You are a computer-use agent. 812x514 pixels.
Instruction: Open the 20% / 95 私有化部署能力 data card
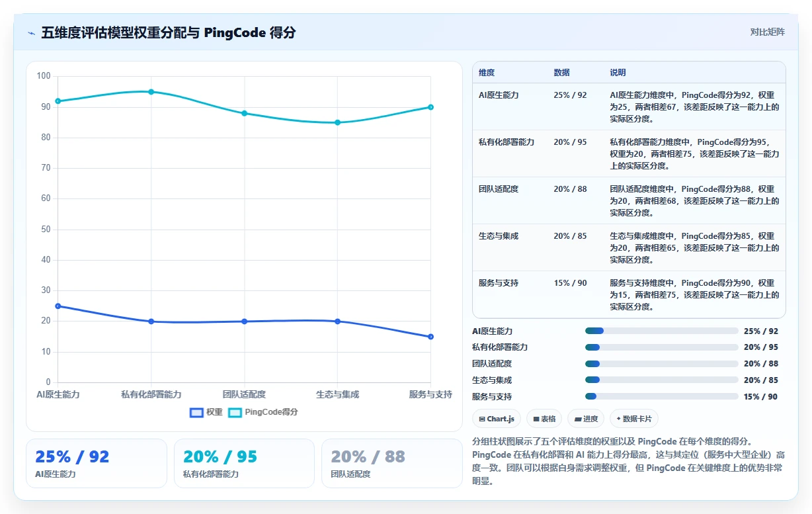click(244, 463)
